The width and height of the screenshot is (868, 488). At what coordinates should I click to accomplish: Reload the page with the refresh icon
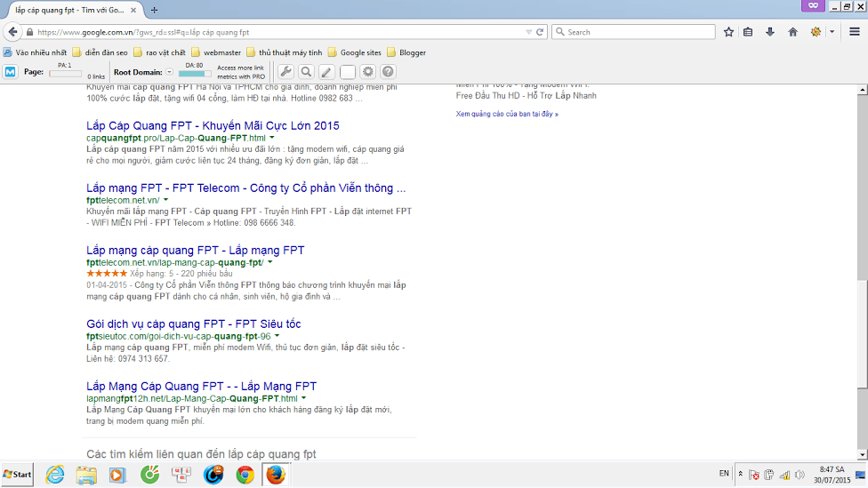pos(540,32)
